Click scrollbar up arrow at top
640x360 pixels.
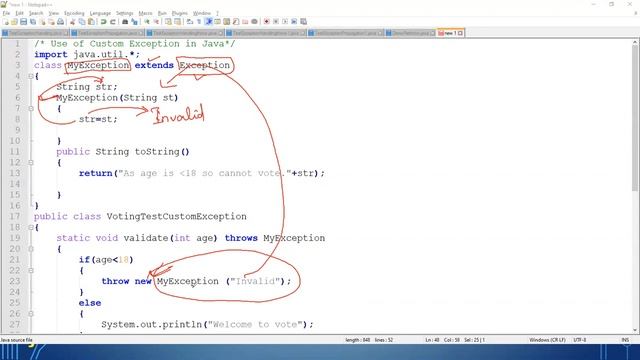point(635,42)
